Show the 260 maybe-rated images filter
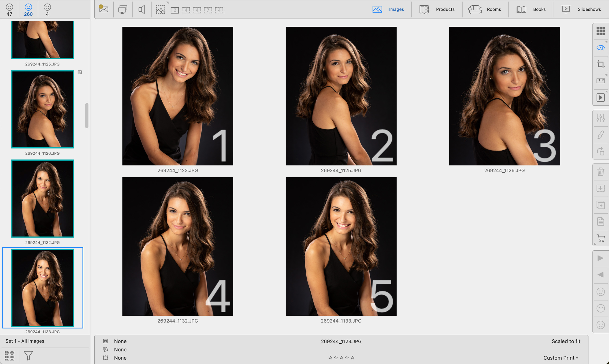 click(28, 10)
